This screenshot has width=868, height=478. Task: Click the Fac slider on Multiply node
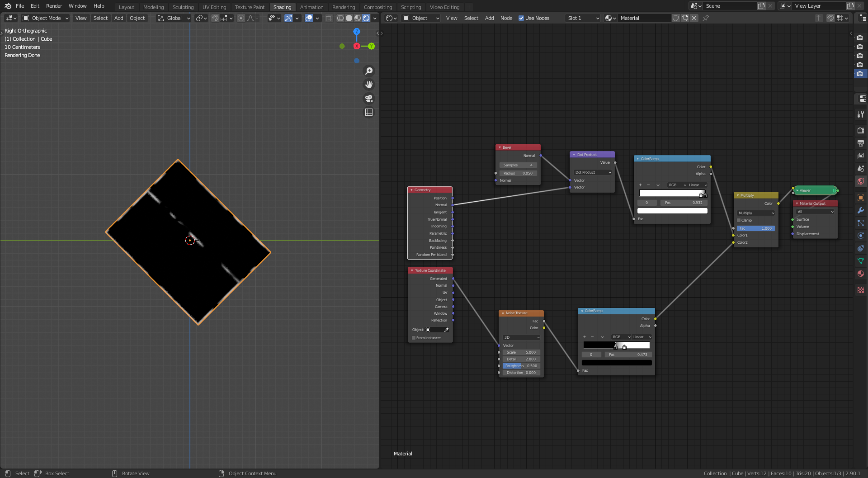point(755,228)
